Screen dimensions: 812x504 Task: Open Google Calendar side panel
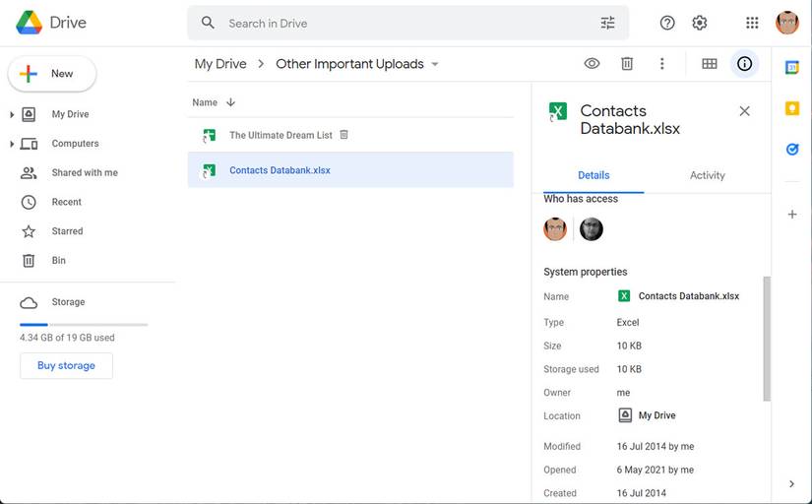(x=791, y=67)
